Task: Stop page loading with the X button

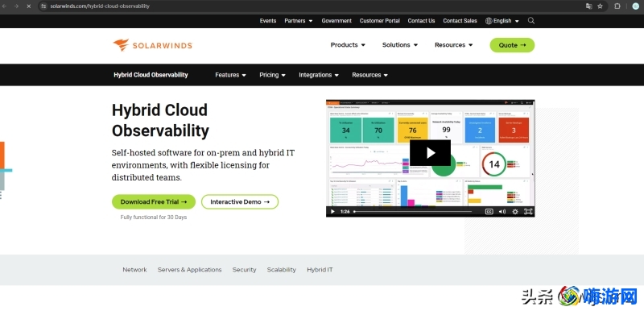Action: point(28,6)
